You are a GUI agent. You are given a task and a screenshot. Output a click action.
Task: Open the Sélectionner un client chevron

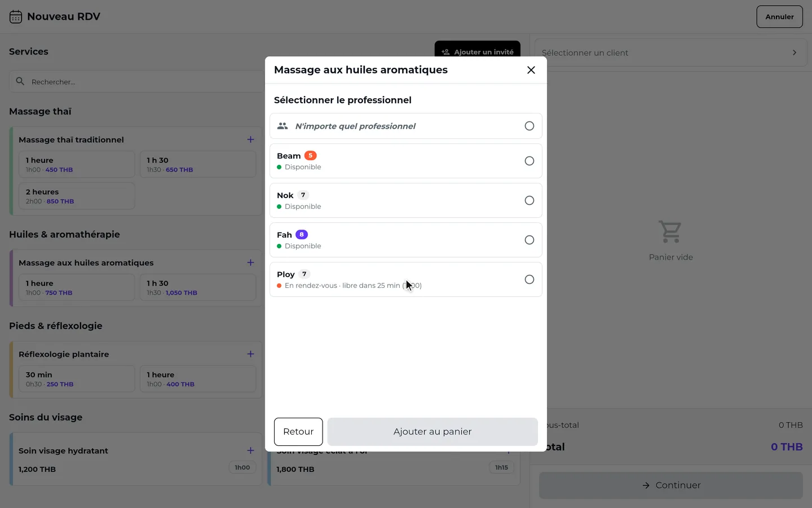click(x=795, y=52)
